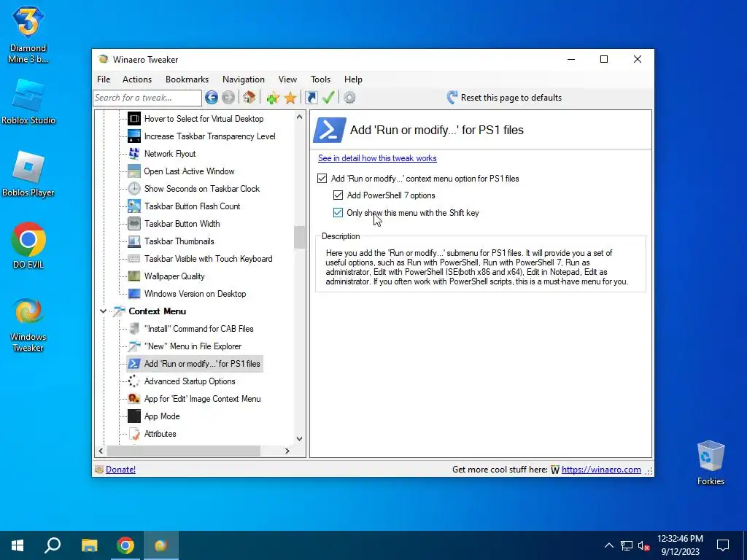Screen dimensions: 747x560
Task: Click the Donate! link
Action: click(x=120, y=470)
